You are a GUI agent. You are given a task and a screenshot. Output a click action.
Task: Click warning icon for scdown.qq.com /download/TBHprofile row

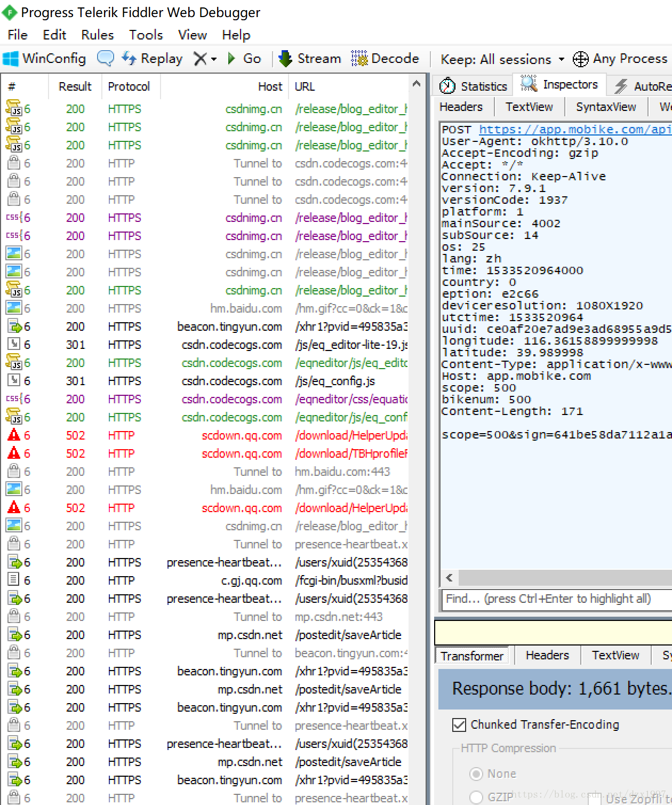tap(14, 453)
